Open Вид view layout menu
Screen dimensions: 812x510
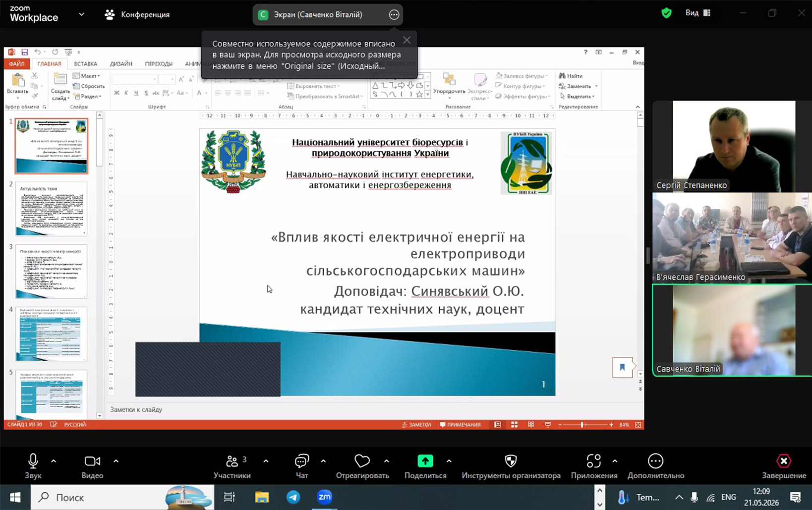click(698, 13)
